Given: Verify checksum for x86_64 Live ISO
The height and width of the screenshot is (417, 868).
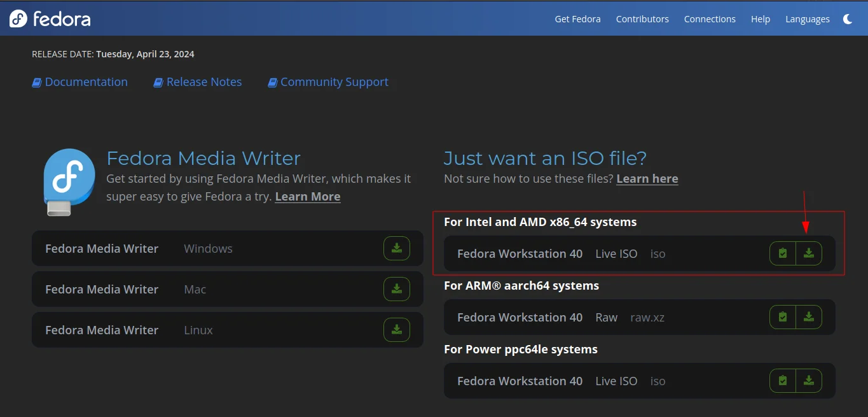Looking at the screenshot, I should pyautogui.click(x=783, y=253).
